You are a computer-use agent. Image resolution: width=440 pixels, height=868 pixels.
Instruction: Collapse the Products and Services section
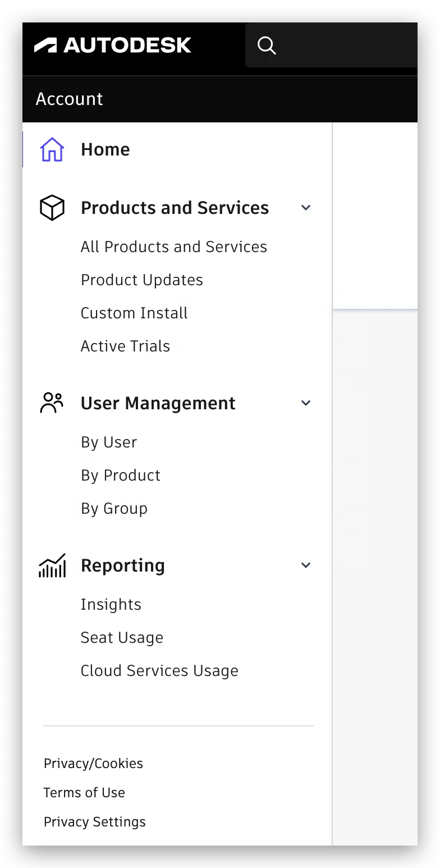[306, 208]
